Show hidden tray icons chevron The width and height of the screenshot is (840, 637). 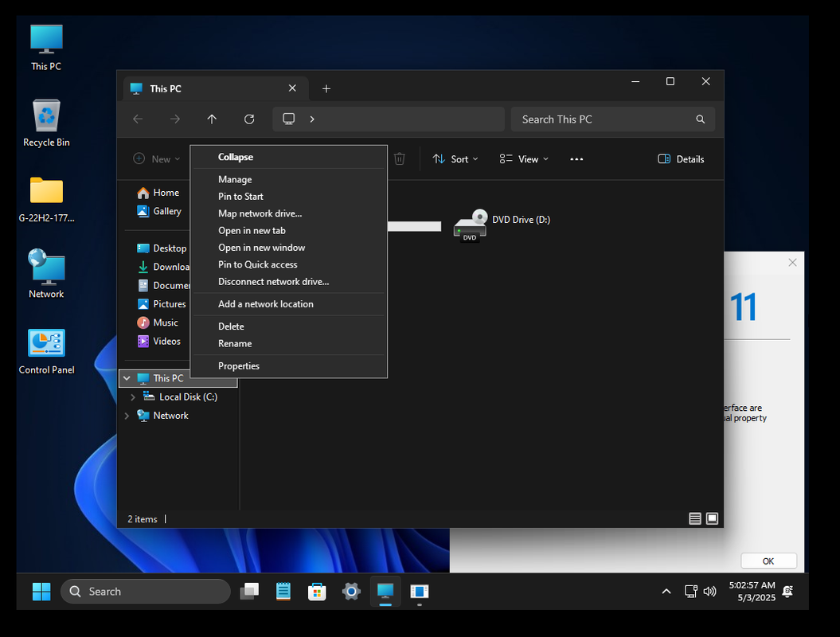666,592
